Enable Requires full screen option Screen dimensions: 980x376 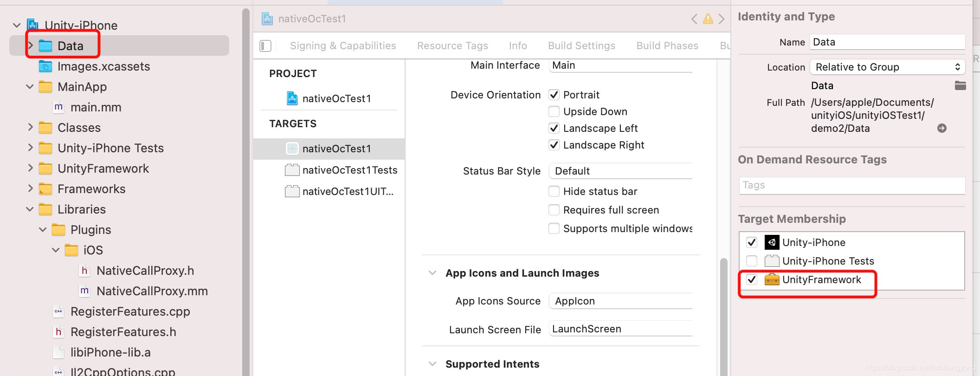tap(554, 210)
